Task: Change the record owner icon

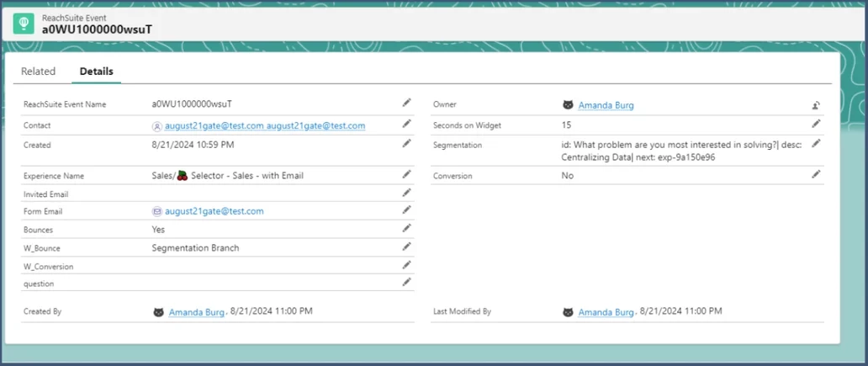Action: pos(815,105)
